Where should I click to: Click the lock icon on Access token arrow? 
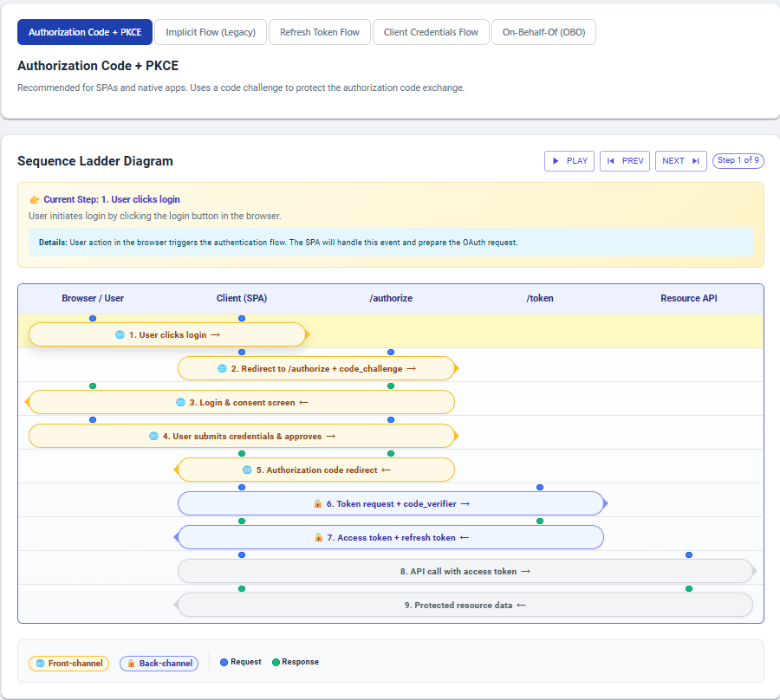(x=320, y=537)
